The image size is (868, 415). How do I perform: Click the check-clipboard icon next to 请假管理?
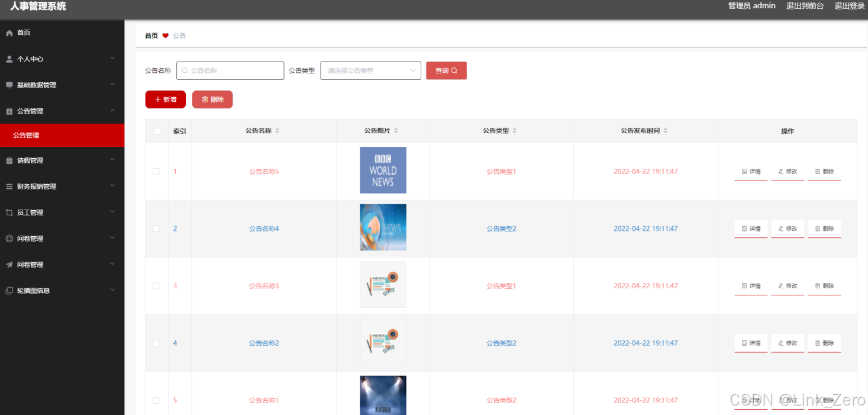click(x=9, y=160)
